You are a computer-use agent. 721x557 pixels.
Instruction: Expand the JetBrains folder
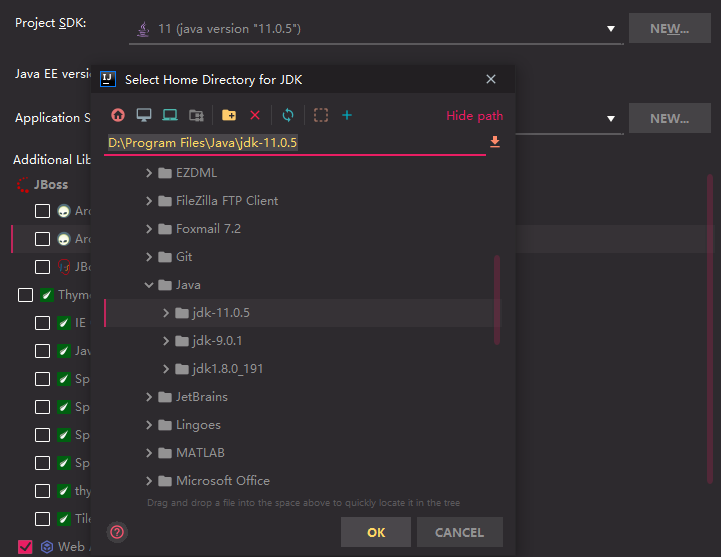(149, 397)
